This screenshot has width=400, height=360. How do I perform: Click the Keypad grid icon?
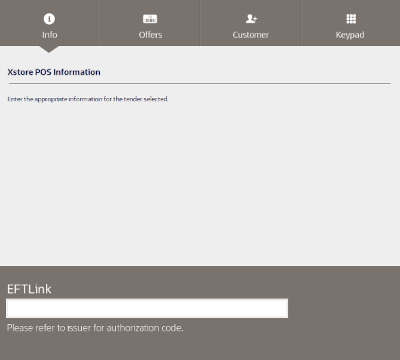pyautogui.click(x=351, y=19)
